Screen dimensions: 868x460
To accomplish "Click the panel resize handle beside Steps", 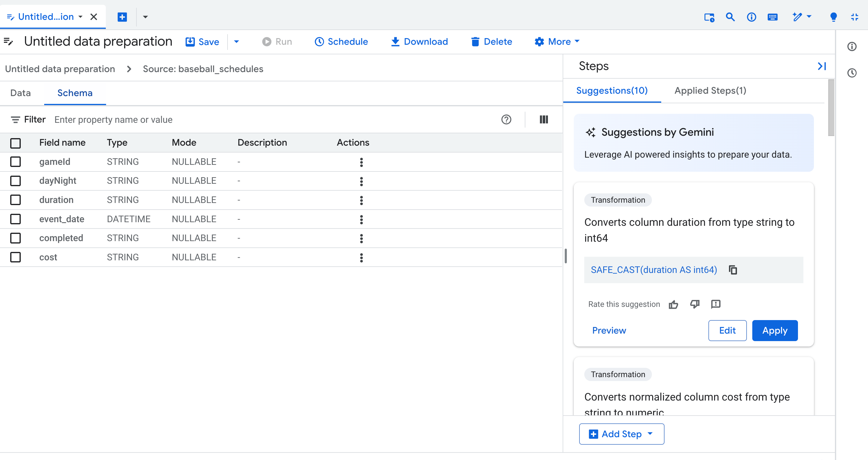I will click(566, 256).
